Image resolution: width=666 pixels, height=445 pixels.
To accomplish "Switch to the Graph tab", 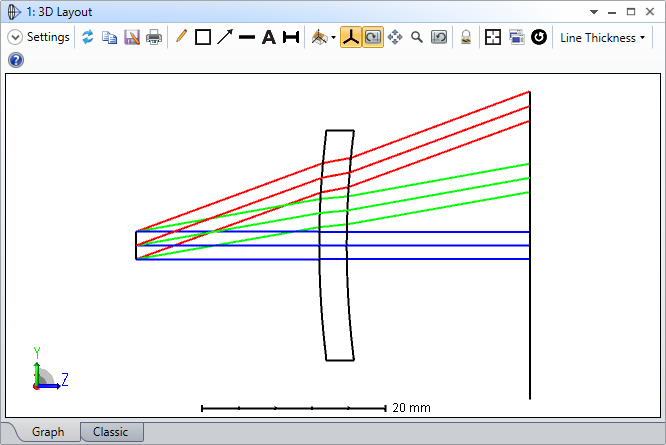I will pyautogui.click(x=48, y=432).
